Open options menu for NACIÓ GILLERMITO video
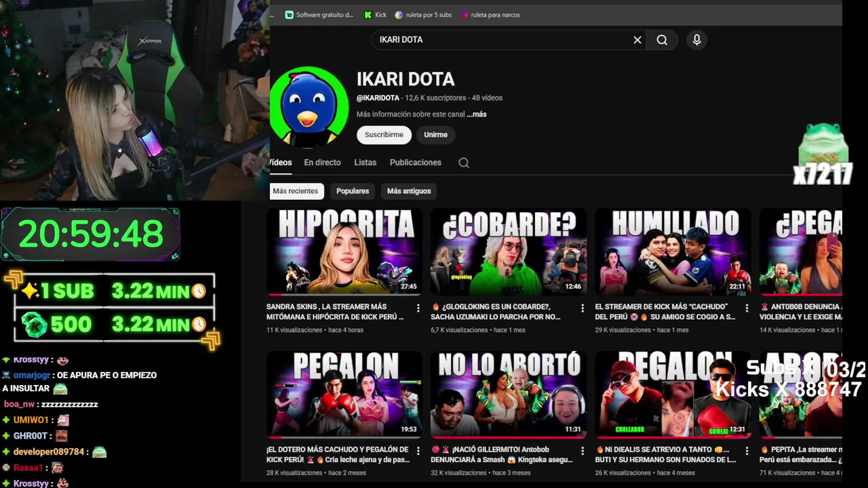Image resolution: width=868 pixels, height=488 pixels. (583, 451)
